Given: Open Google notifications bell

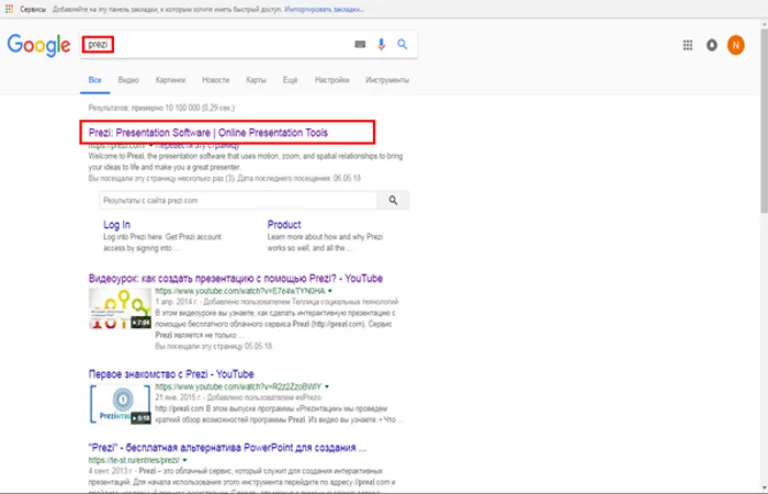Looking at the screenshot, I should (x=712, y=45).
